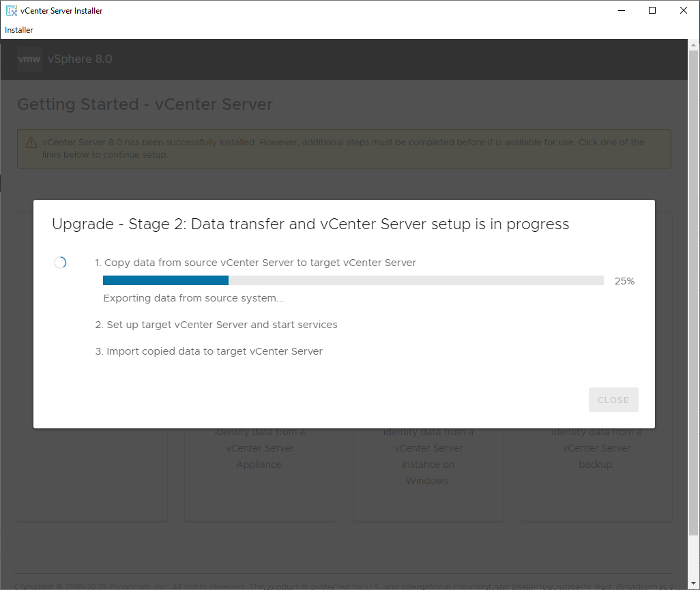Click the vCenter Server Installer title bar icon
Image resolution: width=700 pixels, height=590 pixels.
point(12,11)
